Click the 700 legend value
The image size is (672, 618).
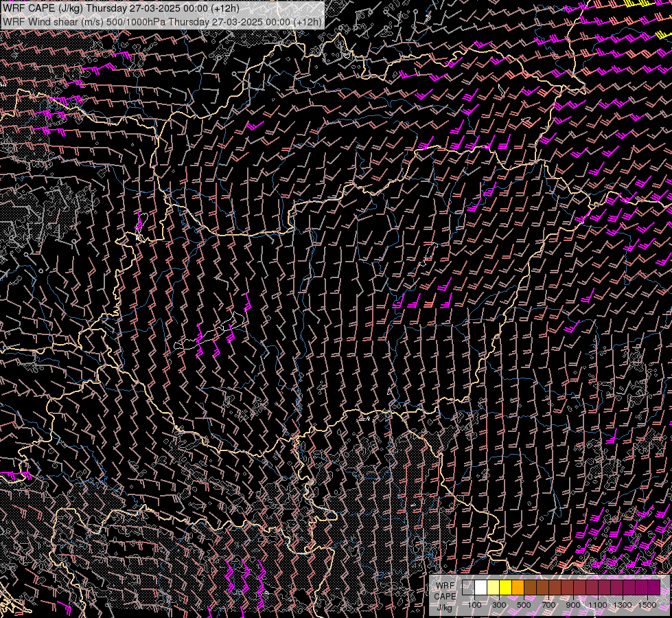coord(548,605)
